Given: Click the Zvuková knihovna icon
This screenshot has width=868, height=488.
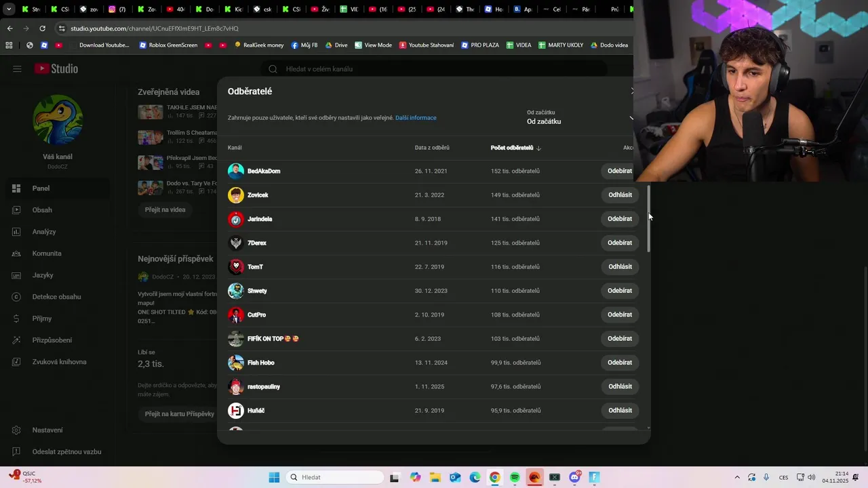Looking at the screenshot, I should [x=17, y=362].
